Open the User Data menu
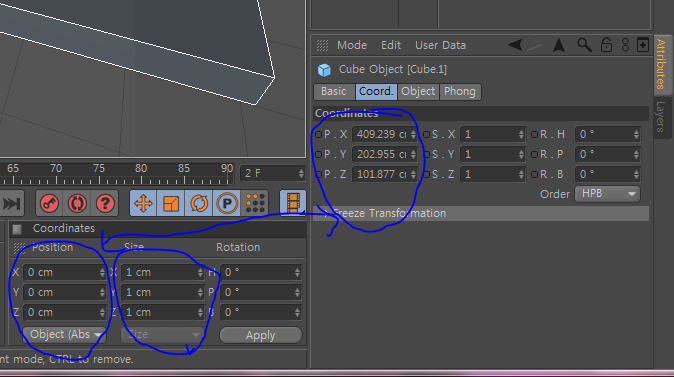The height and width of the screenshot is (377, 674). click(x=440, y=45)
